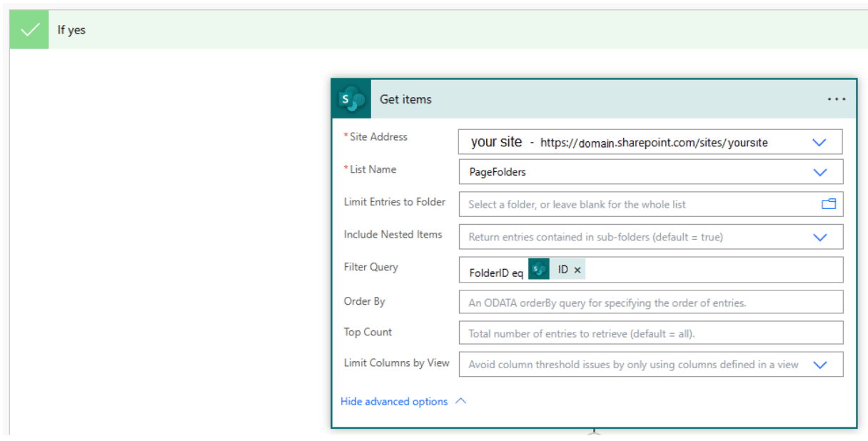Open the List Name dropdown

[819, 171]
